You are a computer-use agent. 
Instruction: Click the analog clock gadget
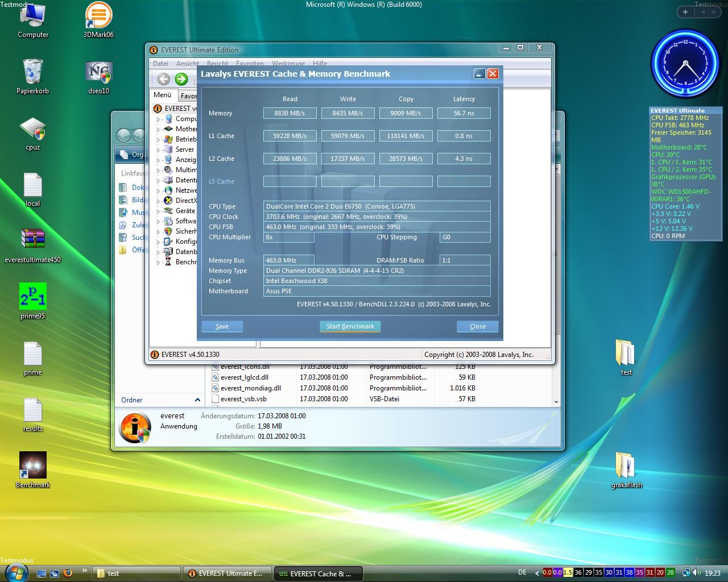tap(685, 63)
